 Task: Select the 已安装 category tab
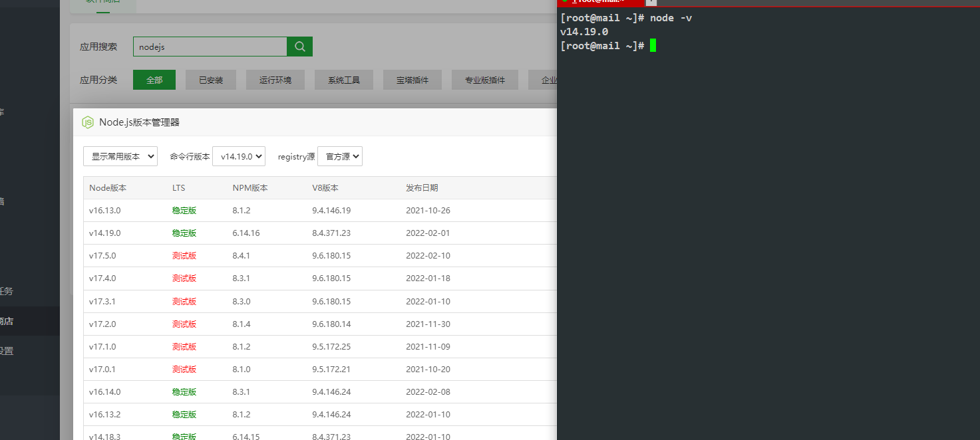coord(211,80)
